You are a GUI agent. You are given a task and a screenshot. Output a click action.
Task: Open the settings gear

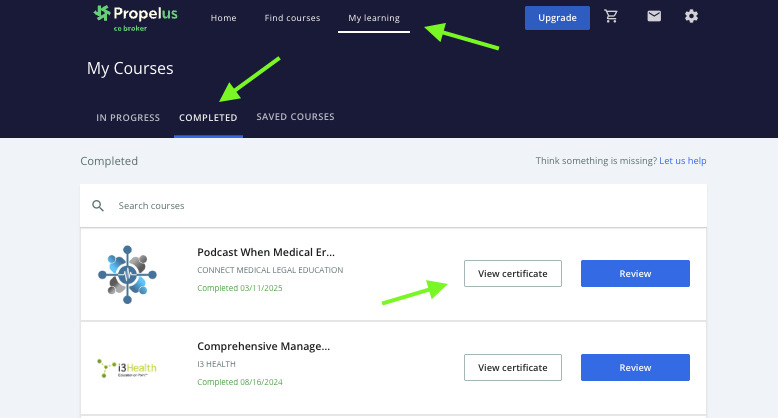click(x=691, y=17)
